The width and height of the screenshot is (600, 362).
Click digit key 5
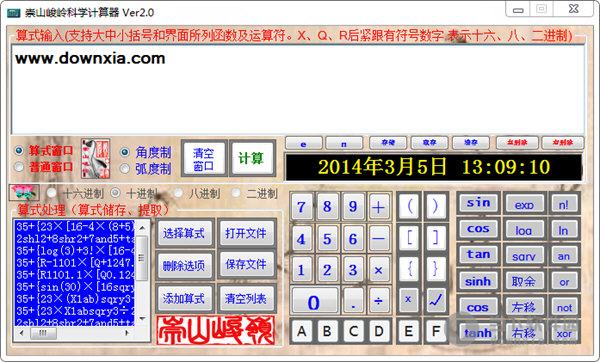327,239
